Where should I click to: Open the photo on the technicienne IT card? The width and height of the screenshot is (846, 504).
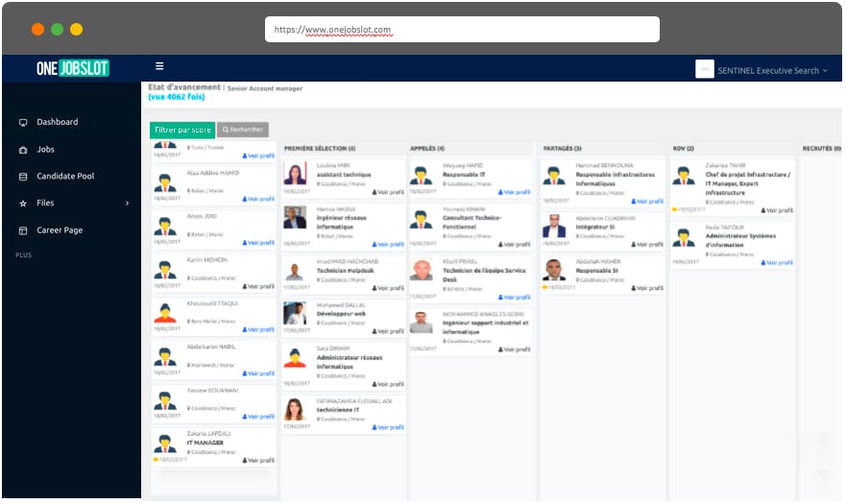[295, 410]
